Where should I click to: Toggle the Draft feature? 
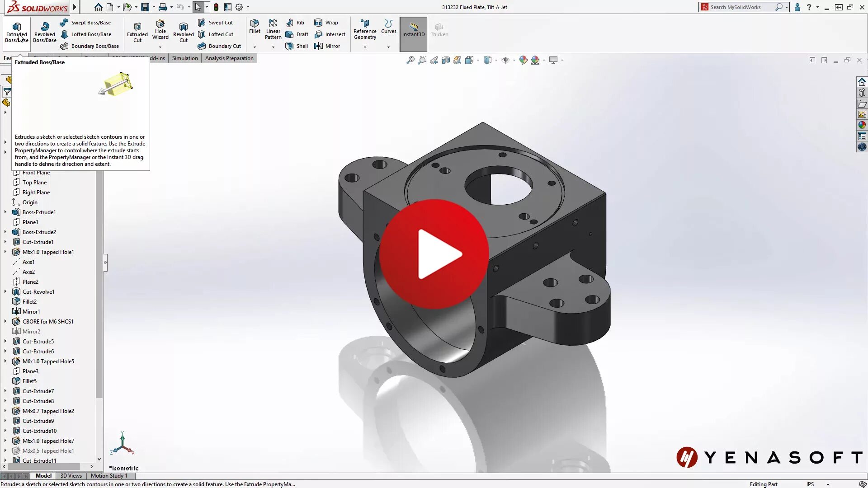click(x=297, y=34)
